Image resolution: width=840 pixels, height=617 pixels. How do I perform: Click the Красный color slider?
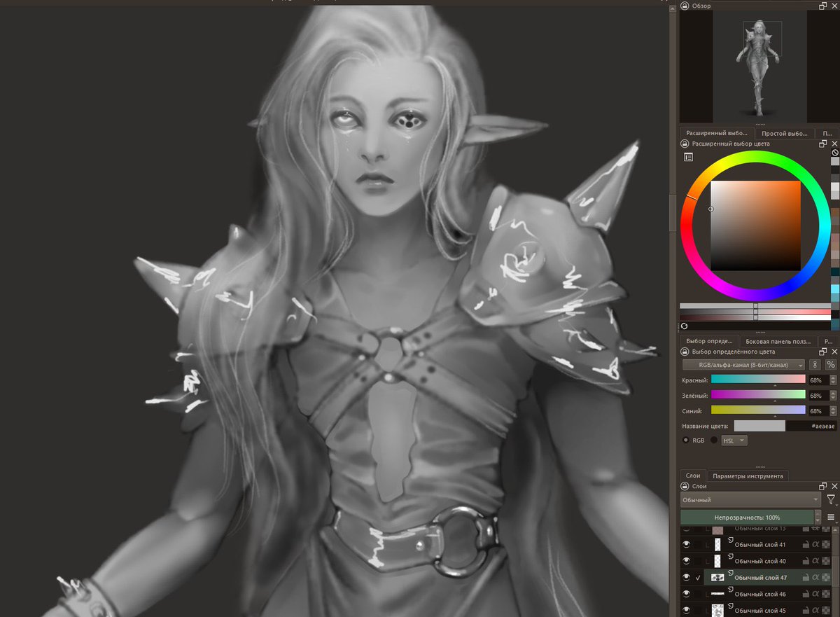pos(758,379)
